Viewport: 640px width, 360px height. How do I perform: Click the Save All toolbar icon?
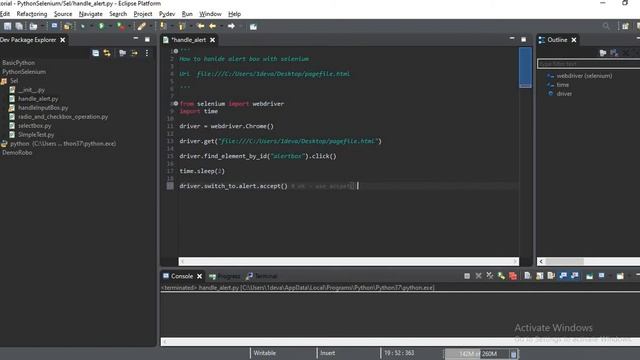click(19, 26)
